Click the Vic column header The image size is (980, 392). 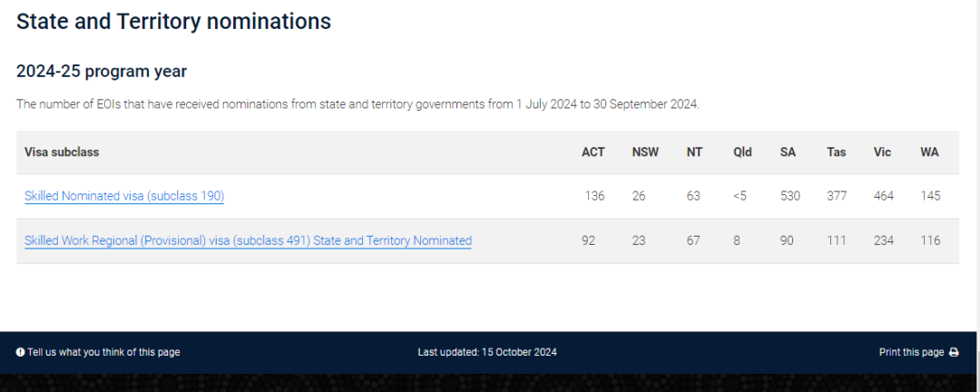883,152
